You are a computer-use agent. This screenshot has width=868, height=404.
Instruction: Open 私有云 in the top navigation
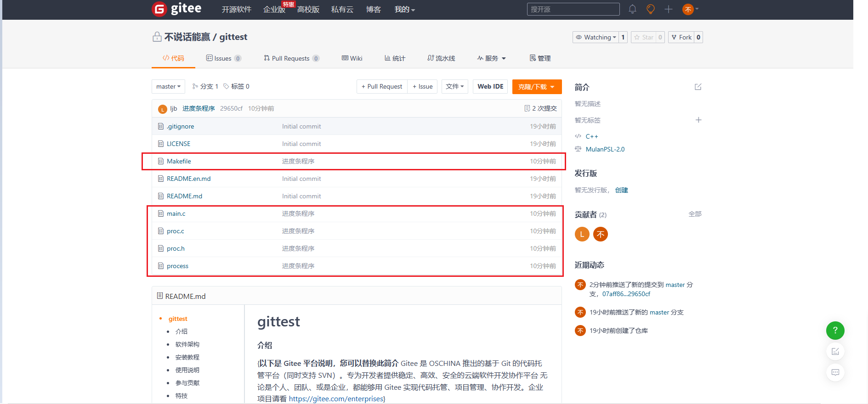342,9
